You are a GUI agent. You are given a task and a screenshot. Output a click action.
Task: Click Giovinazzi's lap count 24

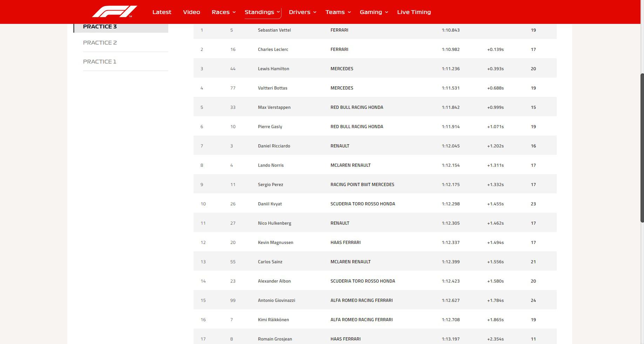[x=533, y=300]
